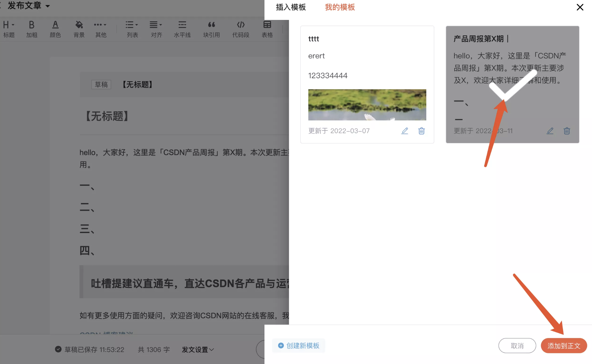Insert a code block (代码段)
The width and height of the screenshot is (592, 364).
[x=241, y=29]
